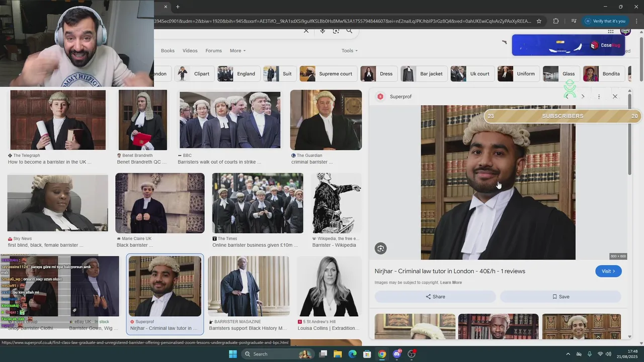Screen dimensions: 644x362
Task: Filter images by the Glass chip
Action: [x=561, y=74]
